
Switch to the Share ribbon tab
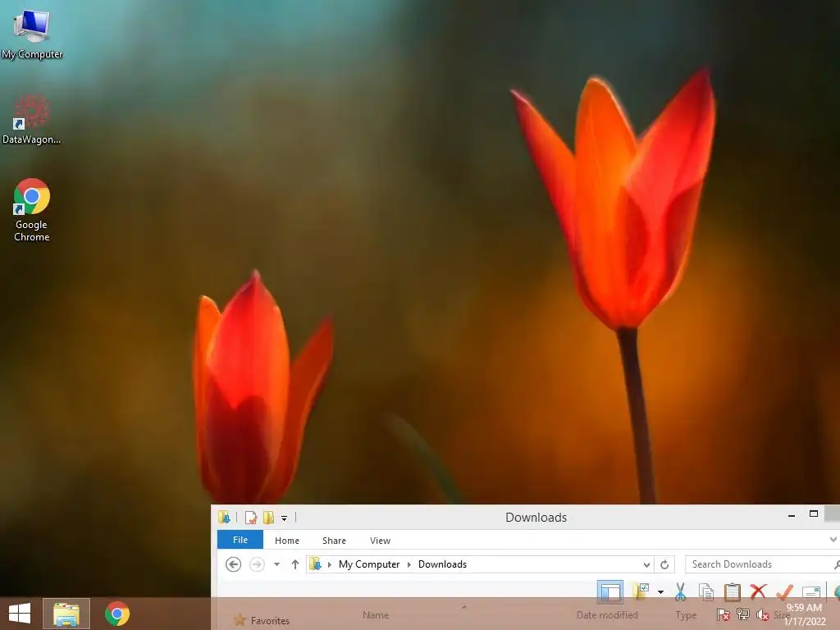coord(335,541)
